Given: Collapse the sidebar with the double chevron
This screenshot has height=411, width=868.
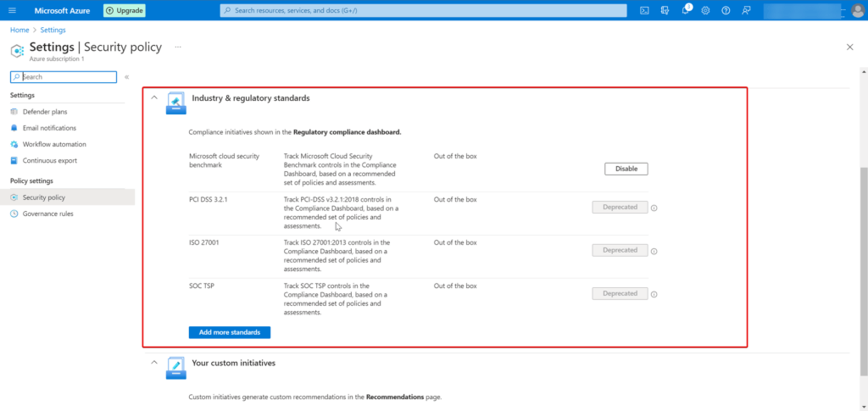Looking at the screenshot, I should [127, 77].
